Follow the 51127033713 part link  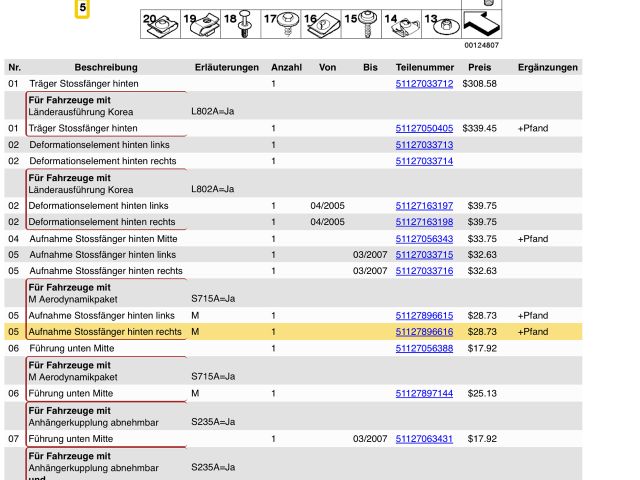point(424,145)
